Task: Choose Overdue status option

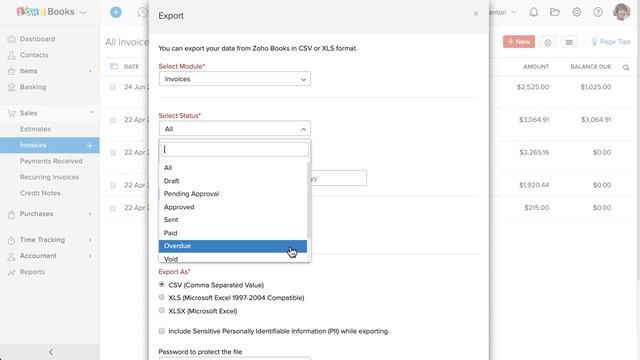Action: pos(233,246)
